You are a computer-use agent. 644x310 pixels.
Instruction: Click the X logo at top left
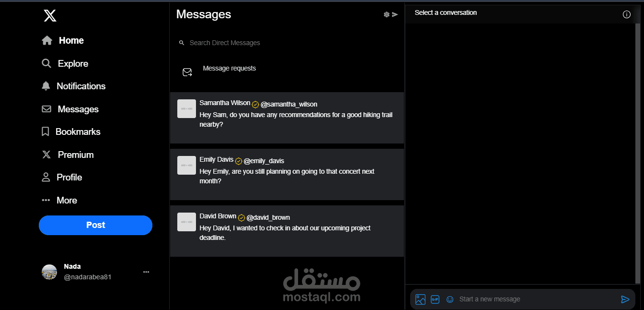[x=50, y=15]
